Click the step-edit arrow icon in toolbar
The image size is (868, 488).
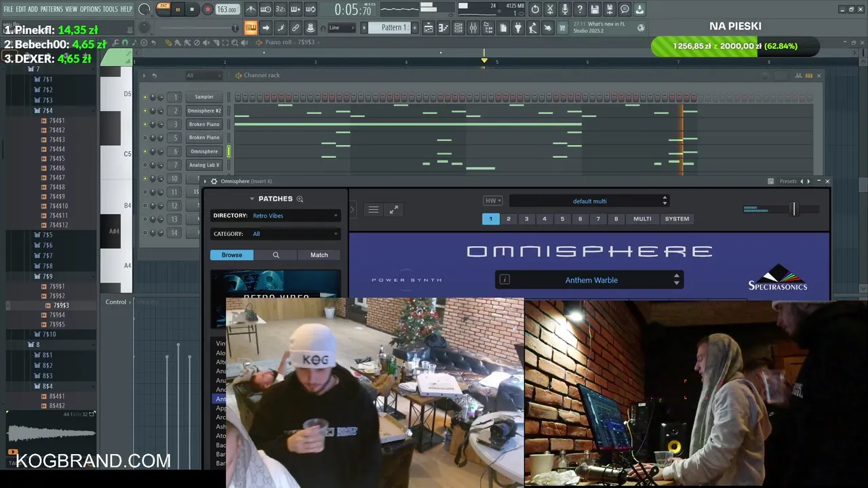click(x=266, y=28)
